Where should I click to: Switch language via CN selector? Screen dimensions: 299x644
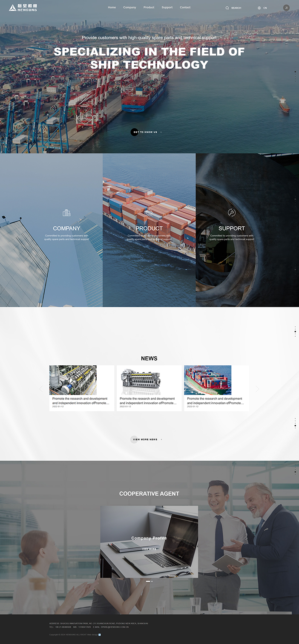265,8
